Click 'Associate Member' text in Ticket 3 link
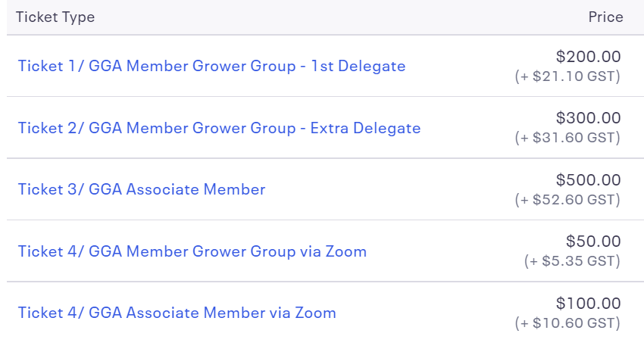Screen dimensions: 644x349 (x=195, y=189)
